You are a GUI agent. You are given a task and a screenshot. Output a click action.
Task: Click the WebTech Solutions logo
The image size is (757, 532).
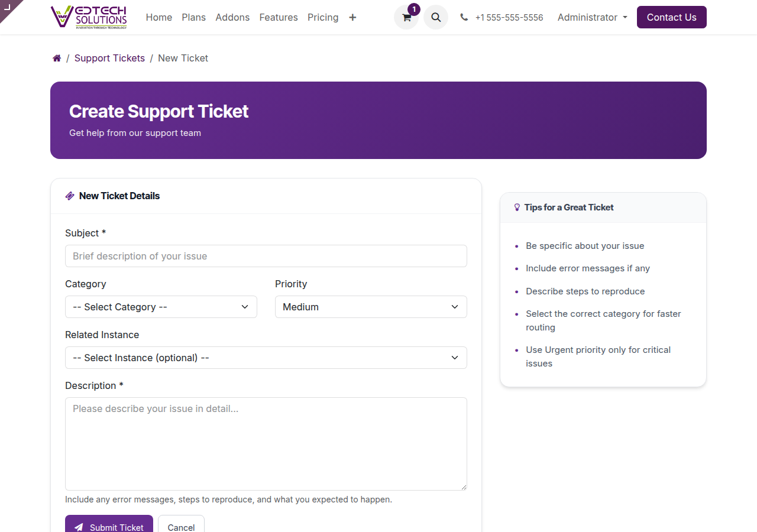pos(89,17)
